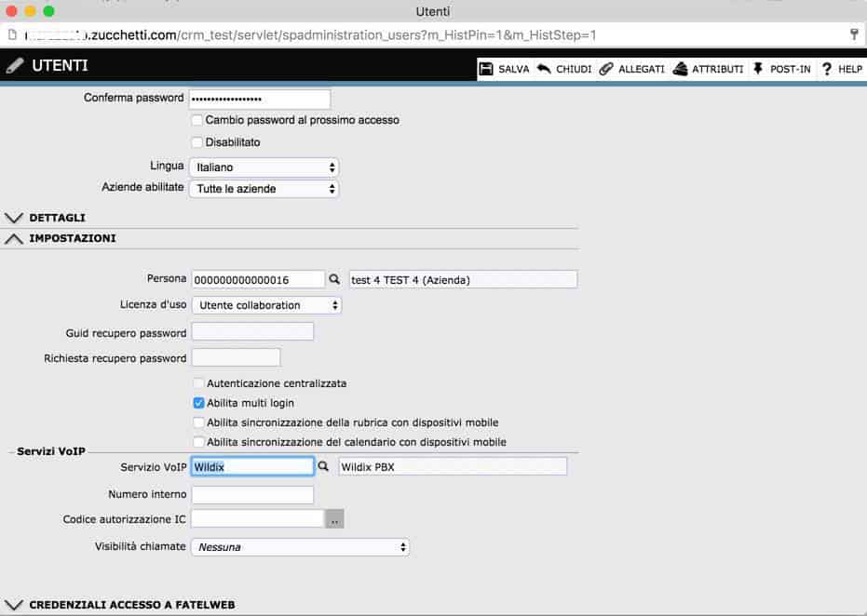The height and width of the screenshot is (616, 867).
Task: Uncheck Abilita multi login
Action: click(x=198, y=403)
